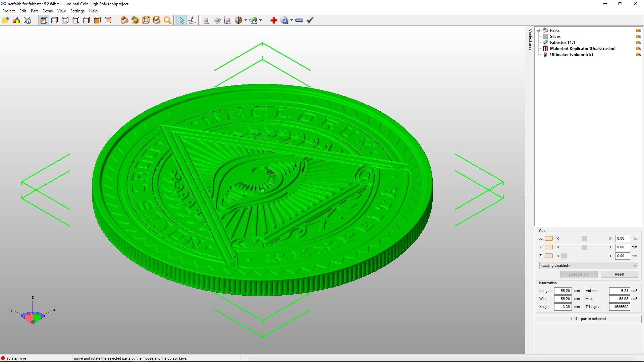Select the solid orange face view cube
This screenshot has height=362, width=644.
tap(97, 20)
